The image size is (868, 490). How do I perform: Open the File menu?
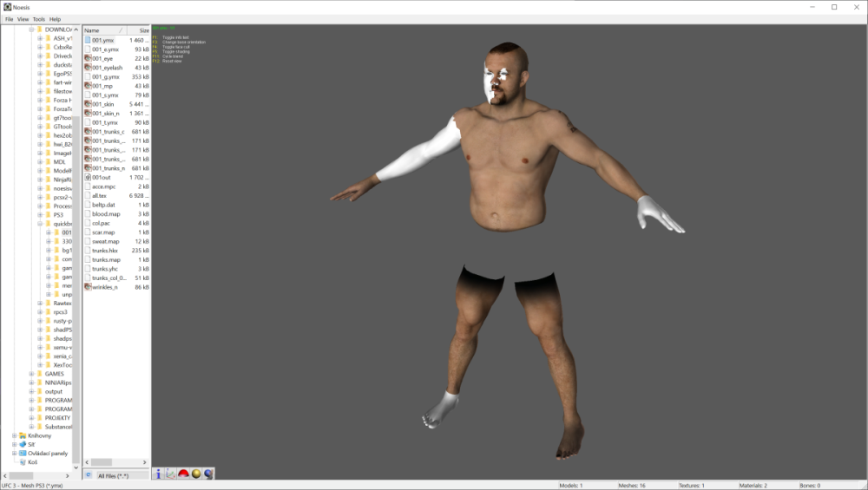click(x=9, y=19)
